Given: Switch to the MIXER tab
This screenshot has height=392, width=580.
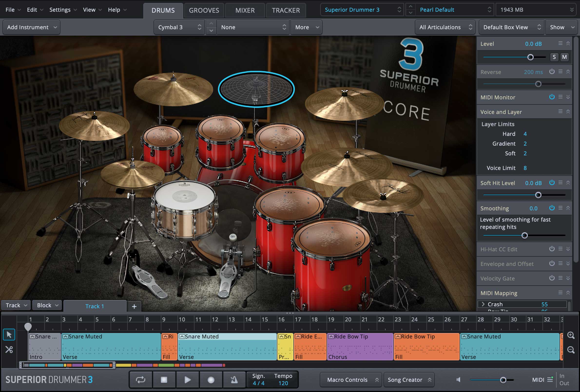Looking at the screenshot, I should (245, 10).
